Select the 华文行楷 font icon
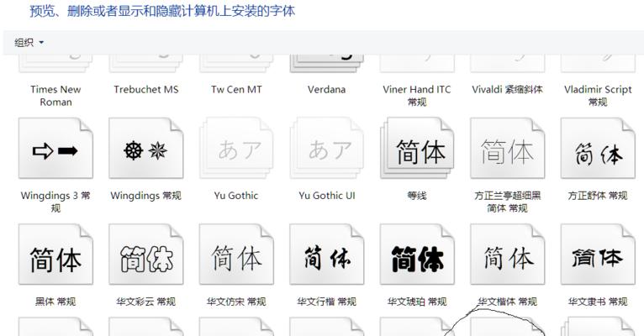 [327, 255]
